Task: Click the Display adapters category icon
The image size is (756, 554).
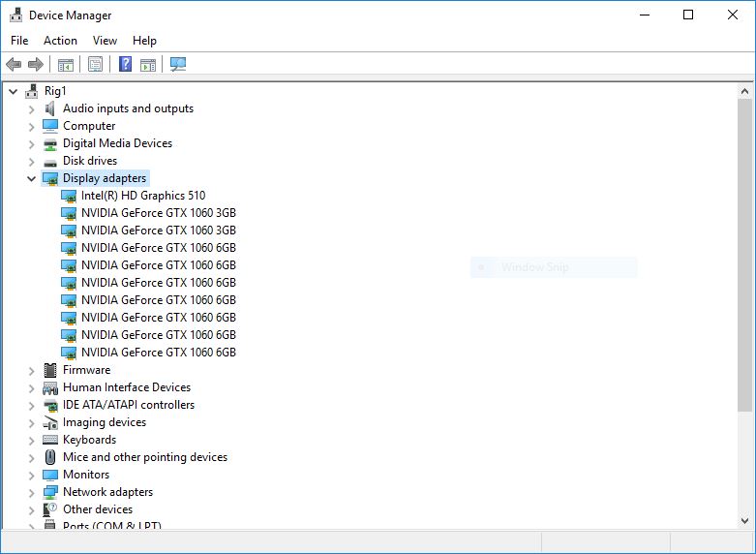Action: 50,178
